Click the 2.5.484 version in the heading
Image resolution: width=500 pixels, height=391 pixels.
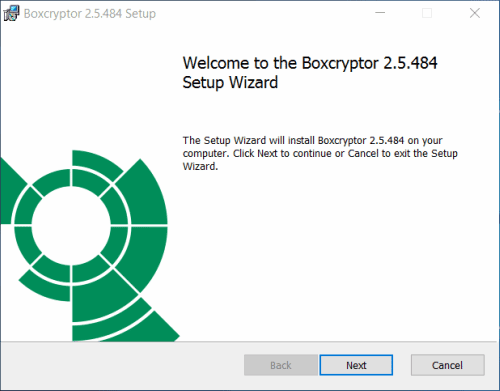tap(410, 63)
